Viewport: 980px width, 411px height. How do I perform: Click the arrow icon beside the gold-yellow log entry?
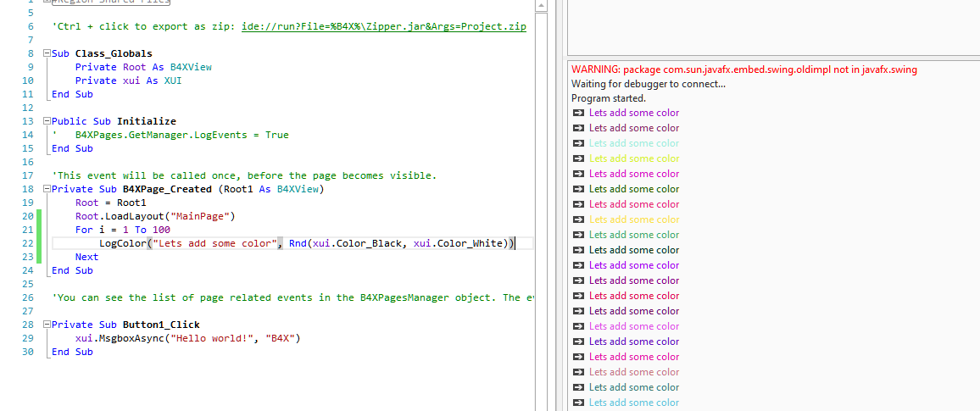[578, 219]
